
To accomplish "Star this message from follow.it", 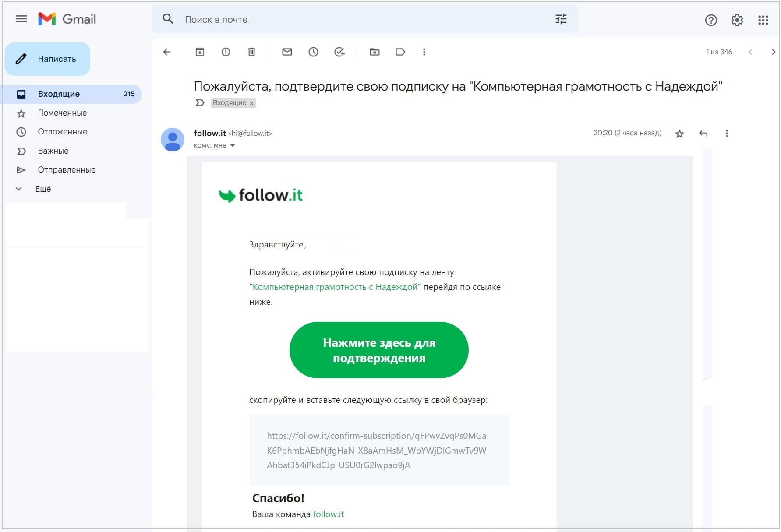I will click(x=679, y=134).
